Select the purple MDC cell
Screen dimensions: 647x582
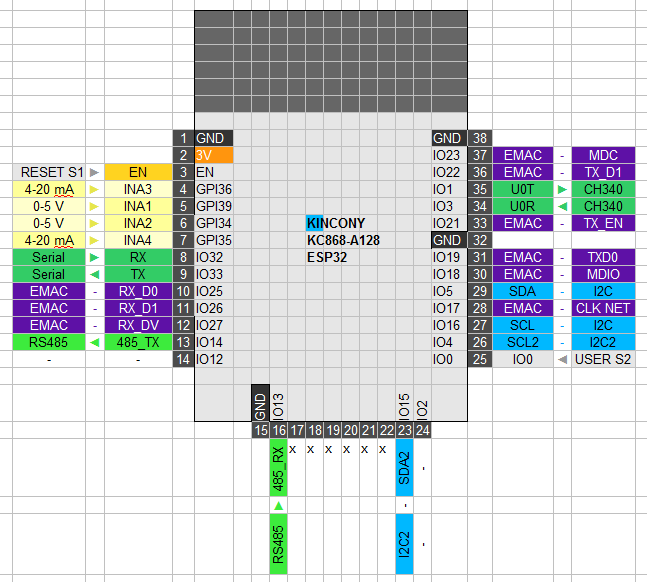click(603, 155)
